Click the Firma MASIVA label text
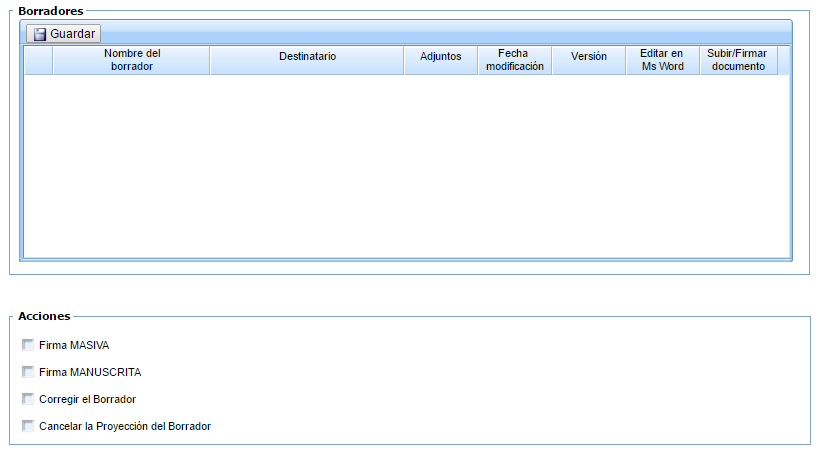The image size is (821, 453). (x=74, y=345)
